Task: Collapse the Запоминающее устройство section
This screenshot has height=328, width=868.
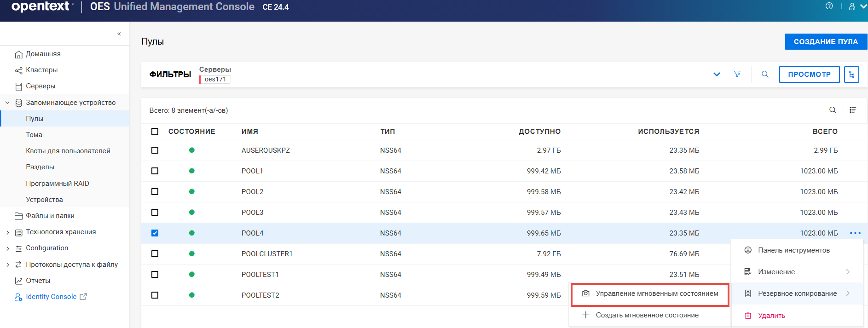Action: [x=7, y=103]
